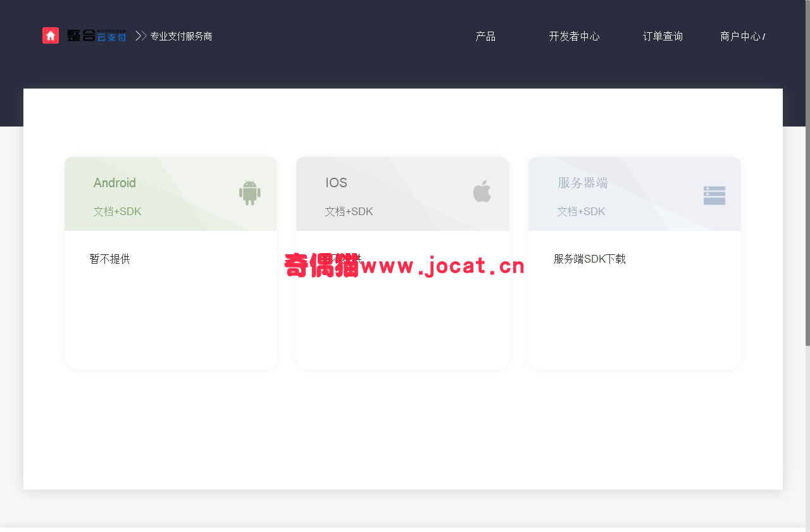Viewport: 810px width, 532px height.
Task: Click the double chevron beside 专业支付服务商
Action: 141,36
